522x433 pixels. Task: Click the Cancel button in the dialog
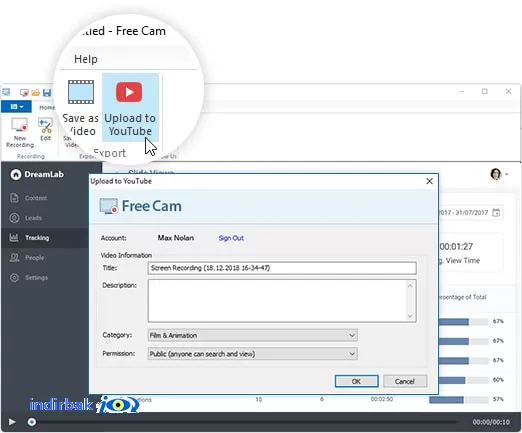tap(405, 381)
